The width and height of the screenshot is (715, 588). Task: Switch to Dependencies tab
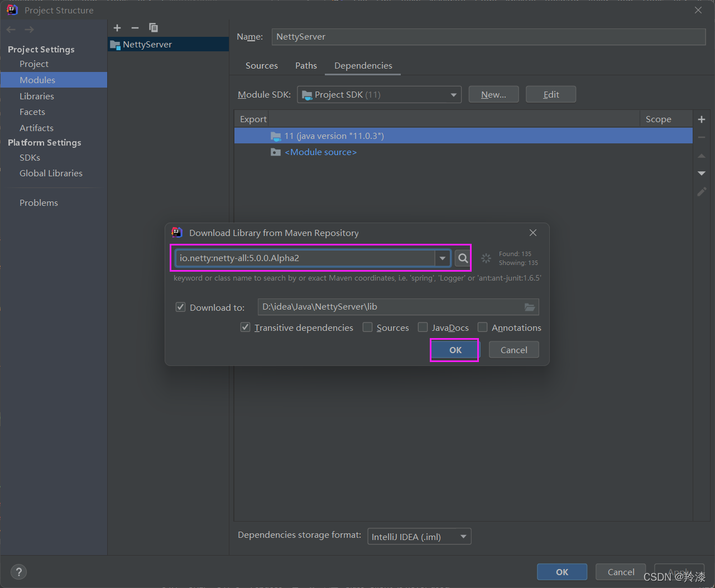click(363, 66)
